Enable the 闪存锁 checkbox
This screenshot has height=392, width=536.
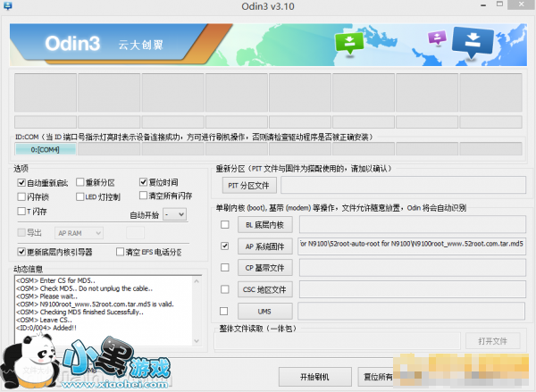pyautogui.click(x=21, y=196)
